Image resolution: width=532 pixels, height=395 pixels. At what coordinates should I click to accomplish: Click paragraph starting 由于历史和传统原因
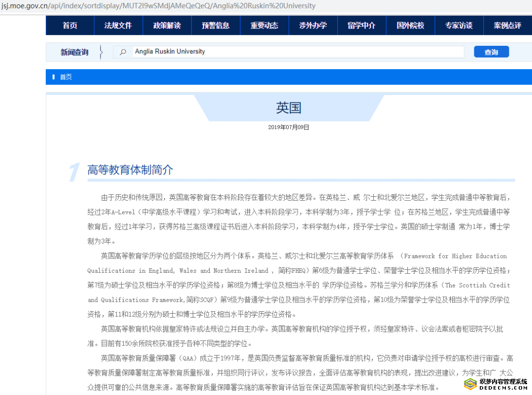[299, 219]
